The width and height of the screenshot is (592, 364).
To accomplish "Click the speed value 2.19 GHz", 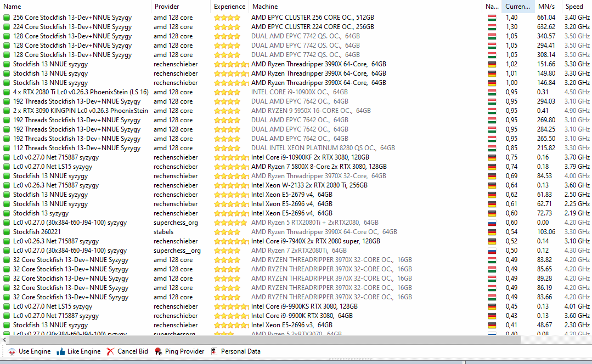I will 577,213.
